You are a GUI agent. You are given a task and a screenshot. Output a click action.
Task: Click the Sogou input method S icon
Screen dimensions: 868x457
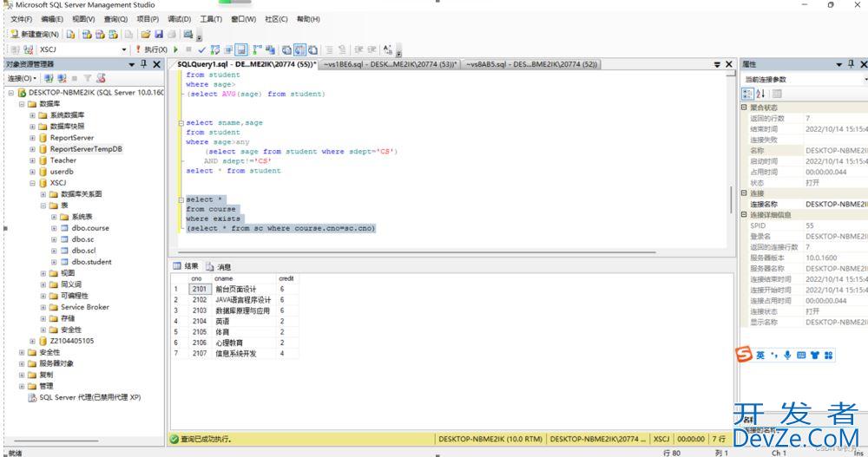(744, 354)
